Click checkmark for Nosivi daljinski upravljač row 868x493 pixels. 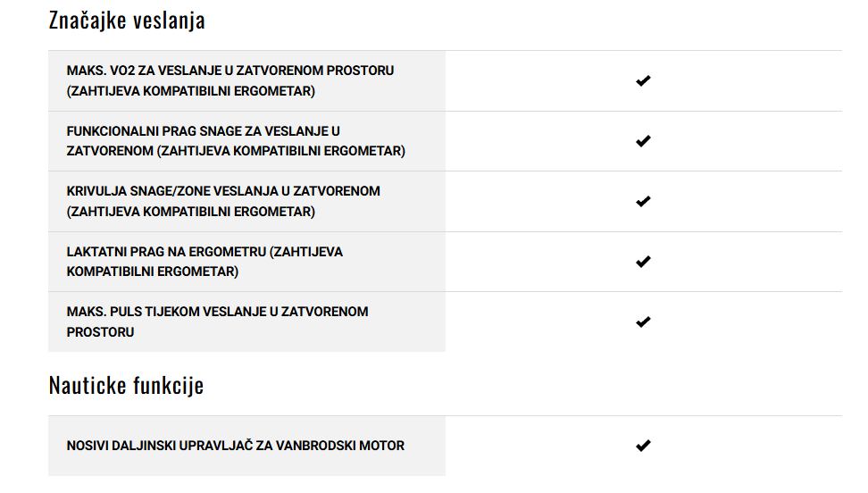[643, 446]
